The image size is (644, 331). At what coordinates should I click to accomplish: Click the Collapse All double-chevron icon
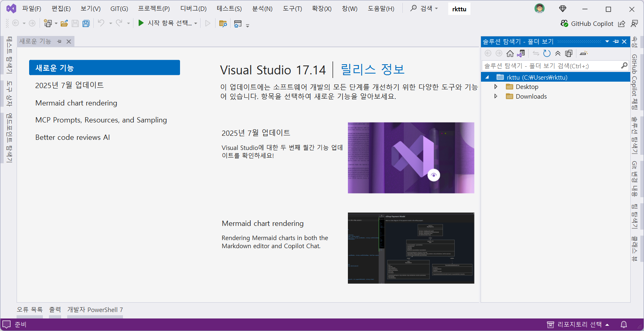[x=558, y=53]
